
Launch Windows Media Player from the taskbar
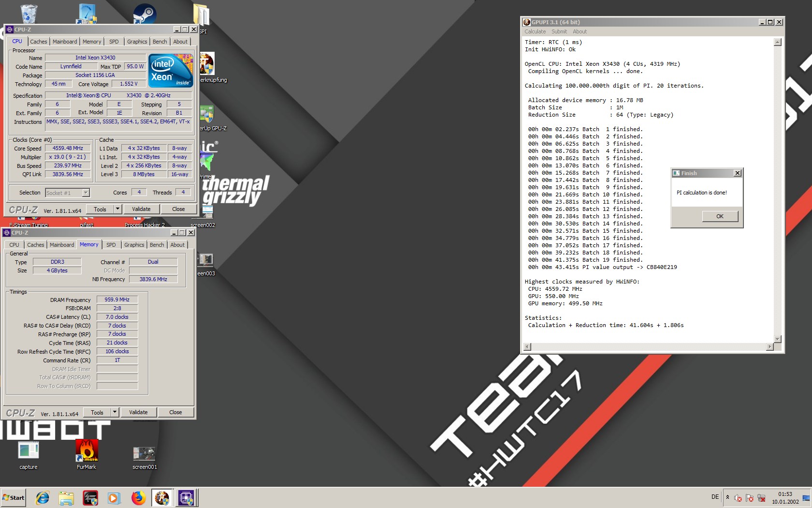(x=114, y=498)
